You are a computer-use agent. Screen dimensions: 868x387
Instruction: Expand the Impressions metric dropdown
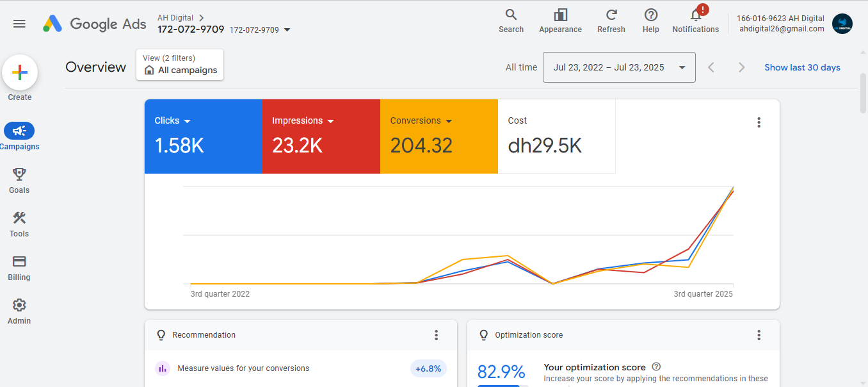(x=330, y=121)
